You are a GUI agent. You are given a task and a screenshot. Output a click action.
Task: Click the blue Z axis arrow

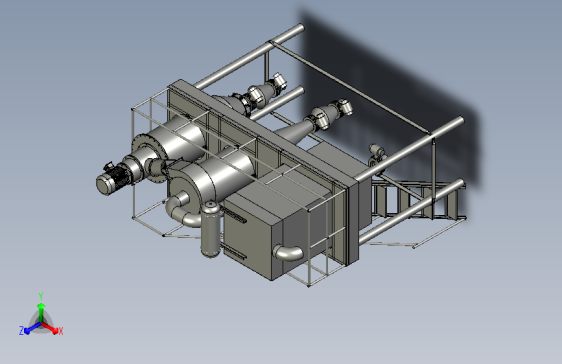pyautogui.click(x=33, y=328)
